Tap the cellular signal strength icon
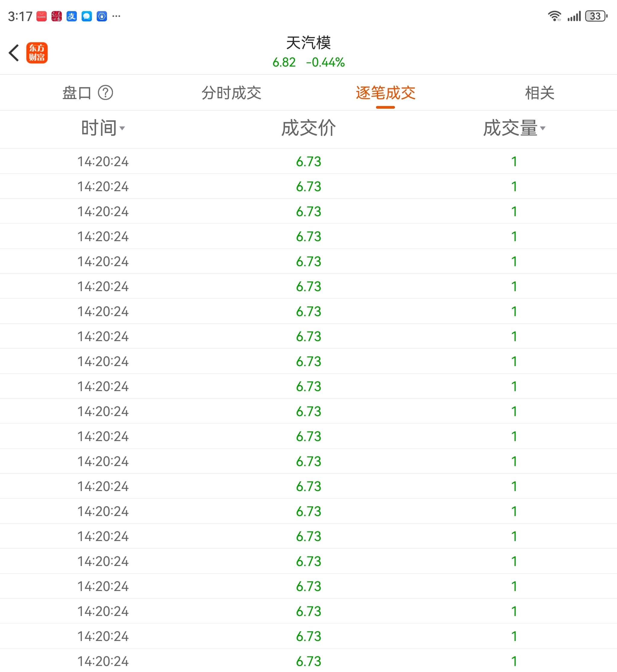The image size is (617, 672). (x=574, y=16)
